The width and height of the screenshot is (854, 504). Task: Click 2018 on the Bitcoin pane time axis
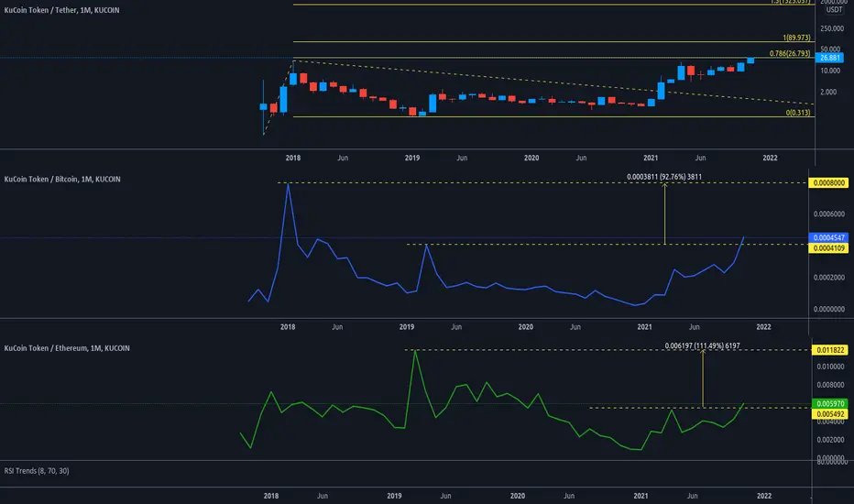288,327
